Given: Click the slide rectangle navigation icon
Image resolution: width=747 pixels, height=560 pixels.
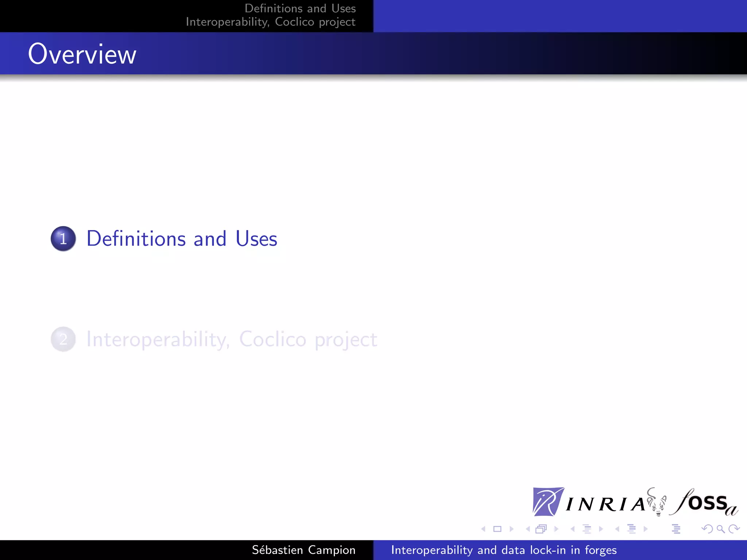Looking at the screenshot, I should coord(497,529).
